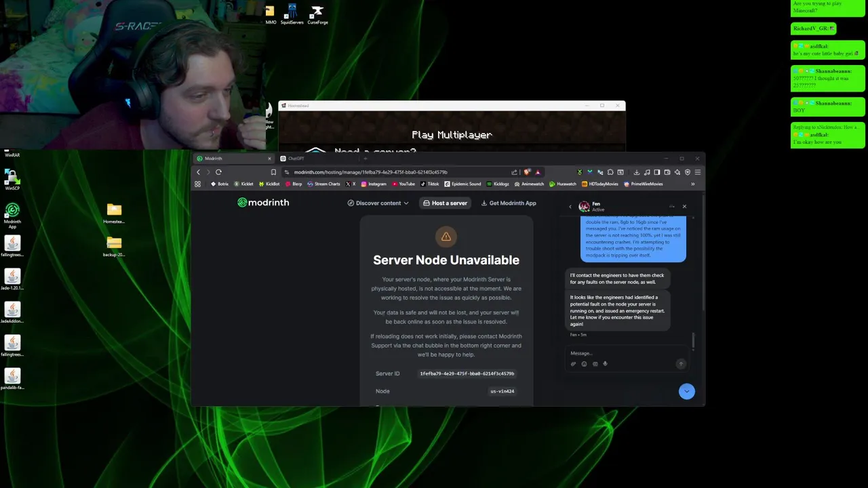
Task: Click the node value us-vin424
Action: click(502, 391)
